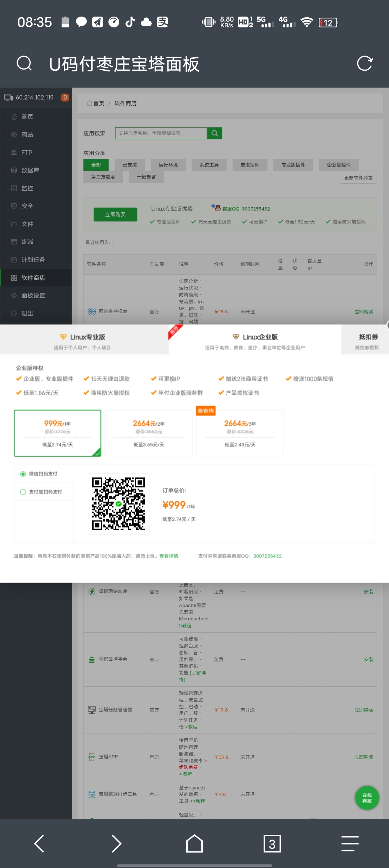Viewport: 389px width, 868px height.
Task: Open >>教程 link for 宝塔数据同步工具
Action: pyautogui.click(x=197, y=801)
